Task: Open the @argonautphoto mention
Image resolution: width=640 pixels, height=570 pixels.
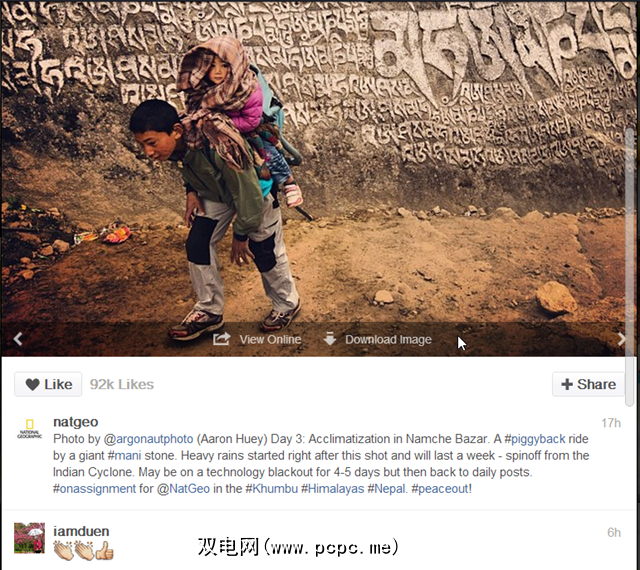Action: pyautogui.click(x=149, y=439)
